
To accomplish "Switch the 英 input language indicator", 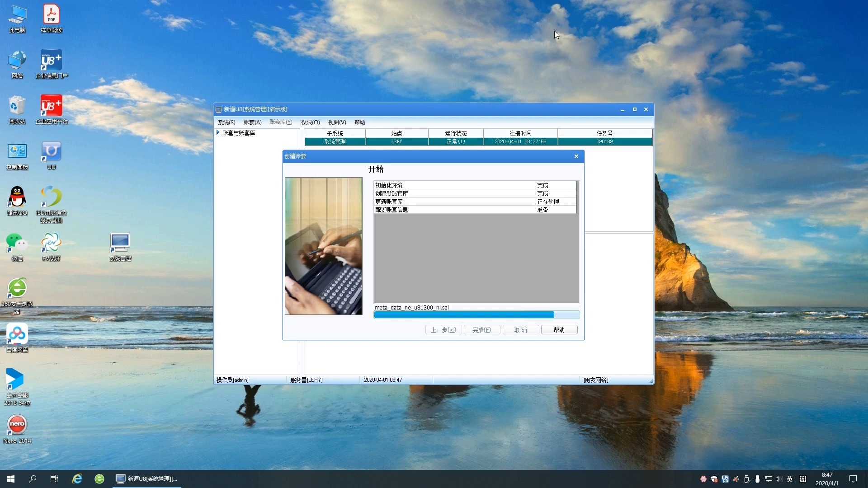I will tap(790, 479).
